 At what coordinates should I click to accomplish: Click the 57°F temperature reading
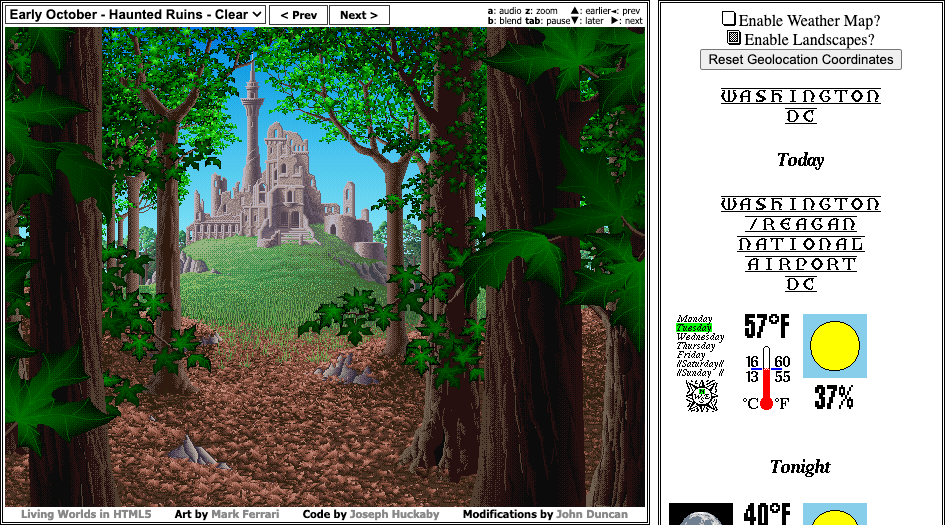[767, 326]
